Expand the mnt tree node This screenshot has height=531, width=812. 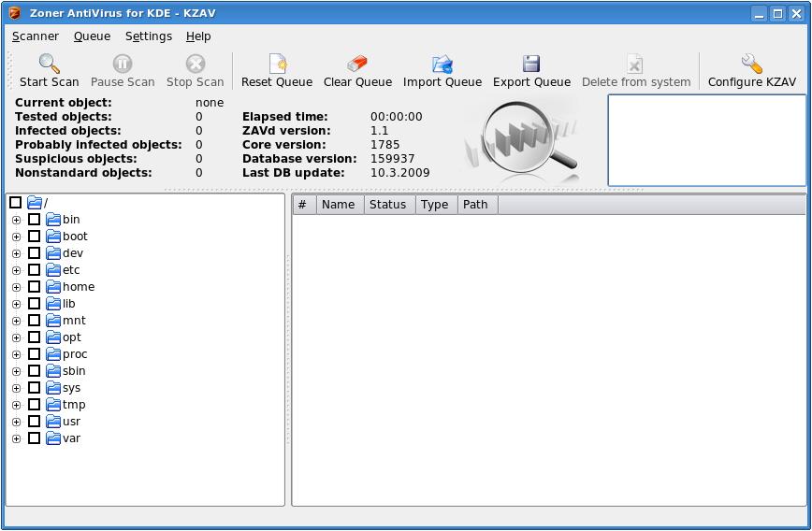(x=17, y=321)
